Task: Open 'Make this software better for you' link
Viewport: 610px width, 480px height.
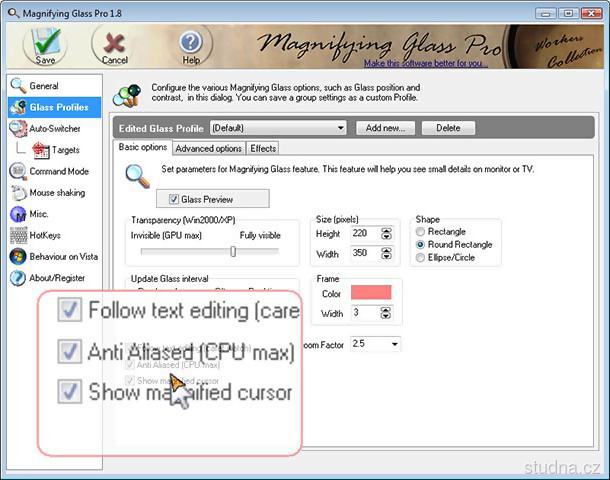Action: tap(426, 63)
